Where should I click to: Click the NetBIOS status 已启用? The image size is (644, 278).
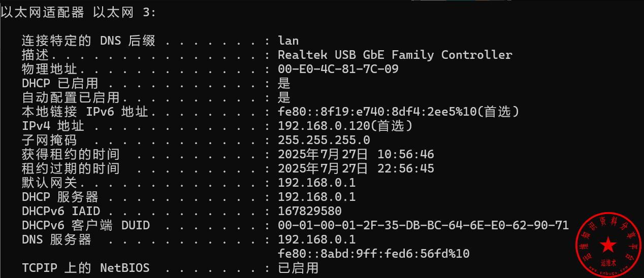298,267
